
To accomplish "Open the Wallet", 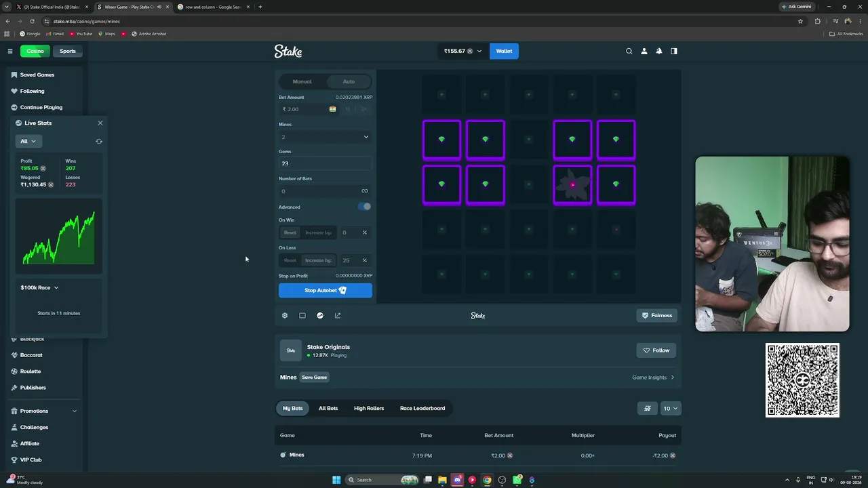I will click(x=504, y=51).
